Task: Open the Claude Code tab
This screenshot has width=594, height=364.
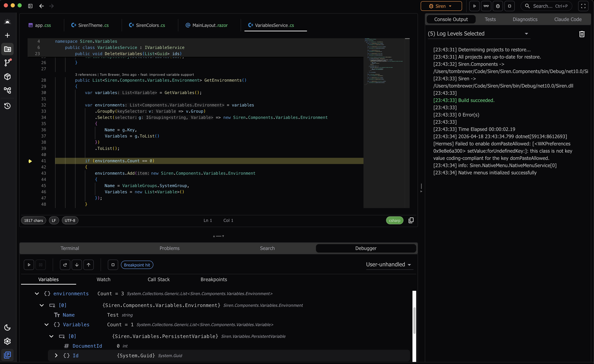Action: point(568,19)
